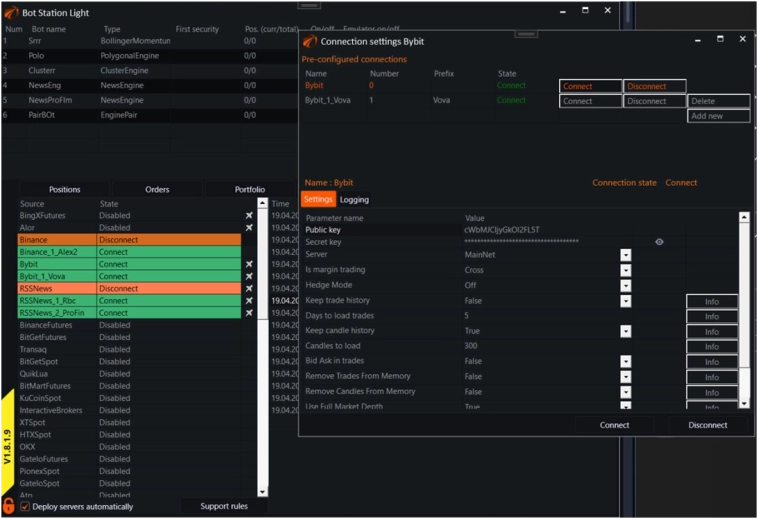Image resolution: width=758 pixels, height=519 pixels.
Task: Open the Portfolio tab
Action: tap(249, 189)
